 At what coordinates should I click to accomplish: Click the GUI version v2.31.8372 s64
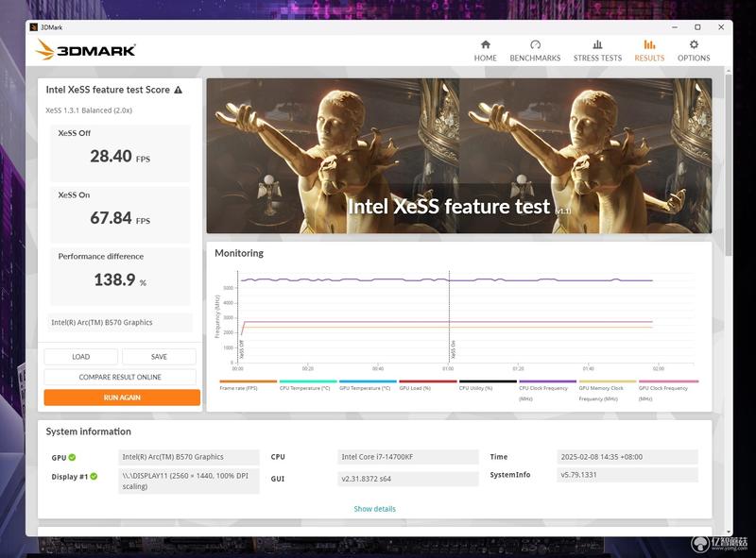[x=408, y=479]
